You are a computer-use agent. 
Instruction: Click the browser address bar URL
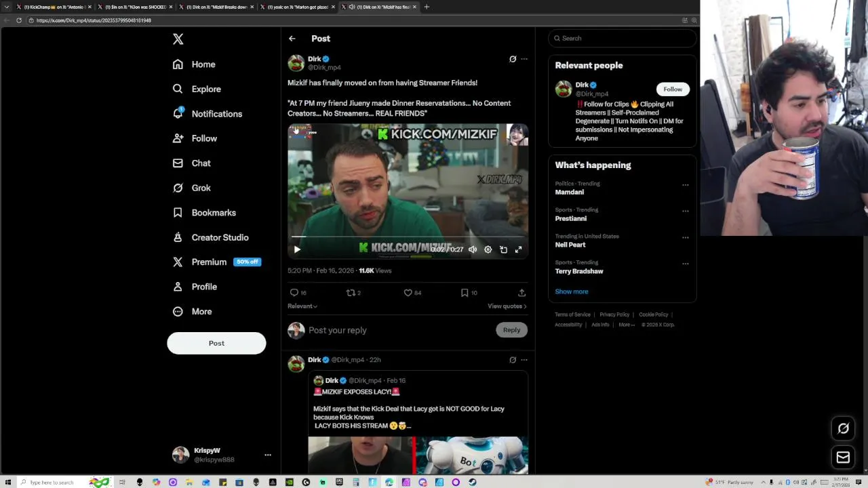[x=94, y=20]
